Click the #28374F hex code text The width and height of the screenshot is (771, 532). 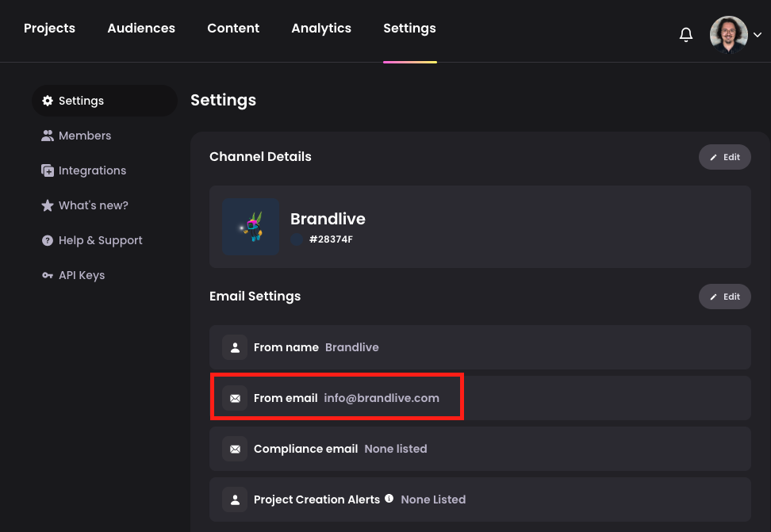(331, 239)
